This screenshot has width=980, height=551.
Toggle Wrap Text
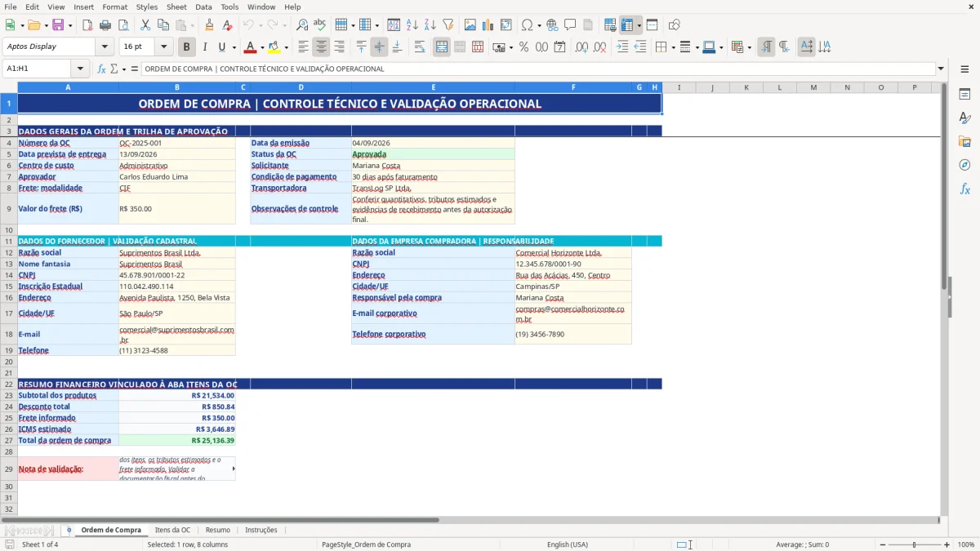click(x=420, y=47)
